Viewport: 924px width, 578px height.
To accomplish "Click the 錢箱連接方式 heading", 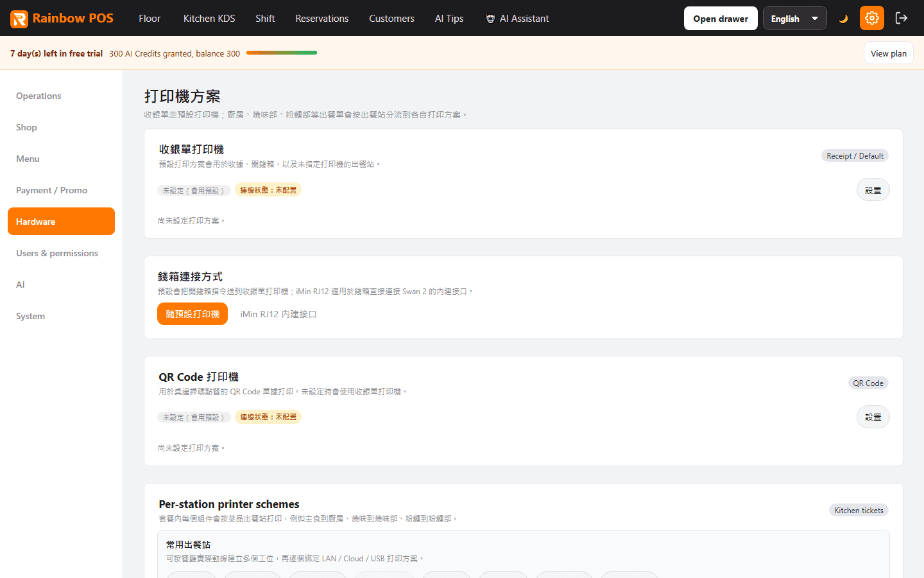I will coord(190,277).
